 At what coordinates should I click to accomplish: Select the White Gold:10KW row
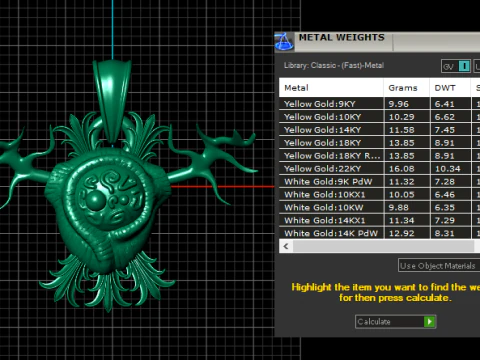(379, 208)
